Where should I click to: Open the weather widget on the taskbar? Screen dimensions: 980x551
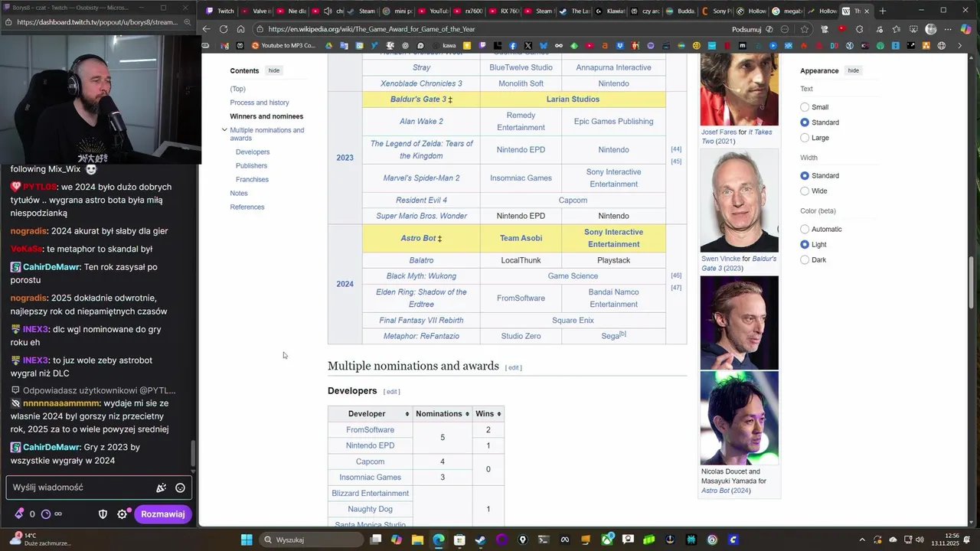coord(41,540)
